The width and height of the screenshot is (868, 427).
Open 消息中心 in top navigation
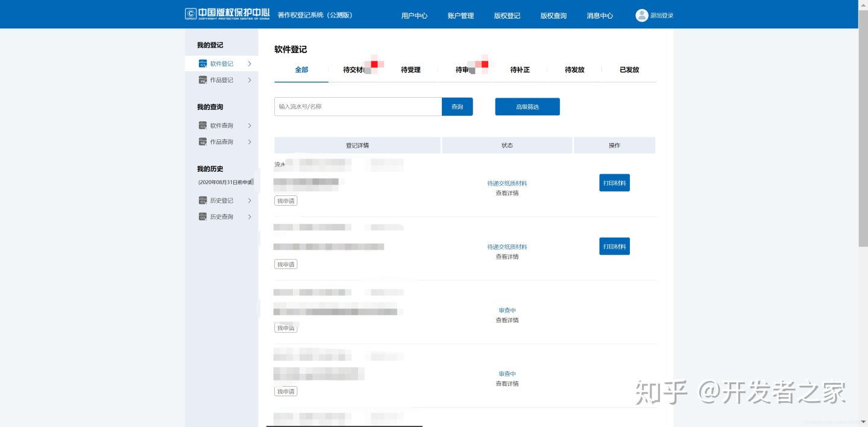600,16
